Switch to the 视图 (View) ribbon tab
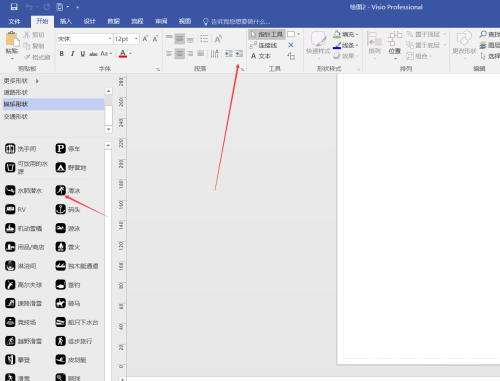 185,22
